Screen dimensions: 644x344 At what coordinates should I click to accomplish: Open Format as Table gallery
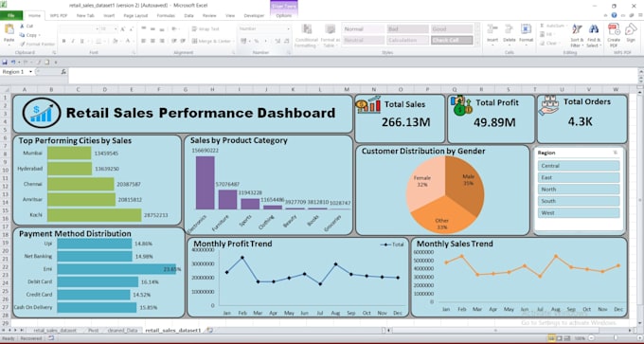pos(331,36)
